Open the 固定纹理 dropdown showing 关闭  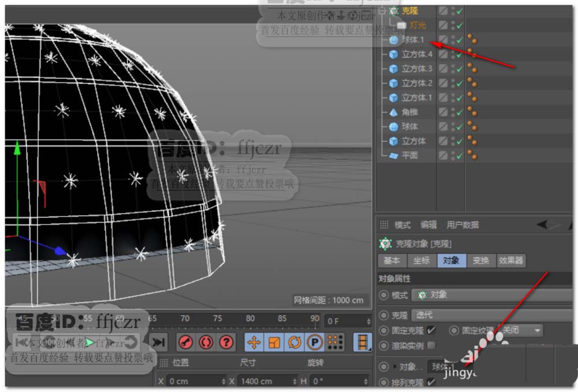click(521, 330)
